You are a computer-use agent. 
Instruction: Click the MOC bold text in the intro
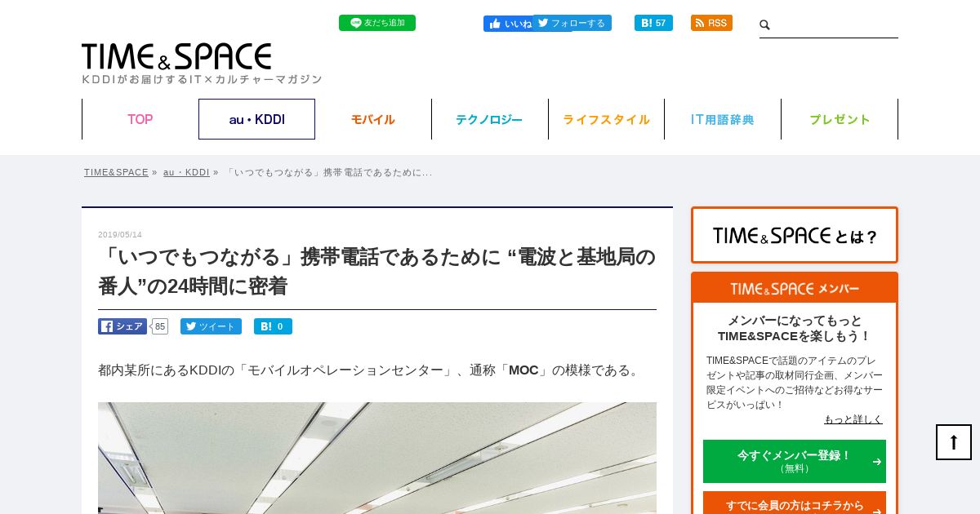tap(523, 370)
